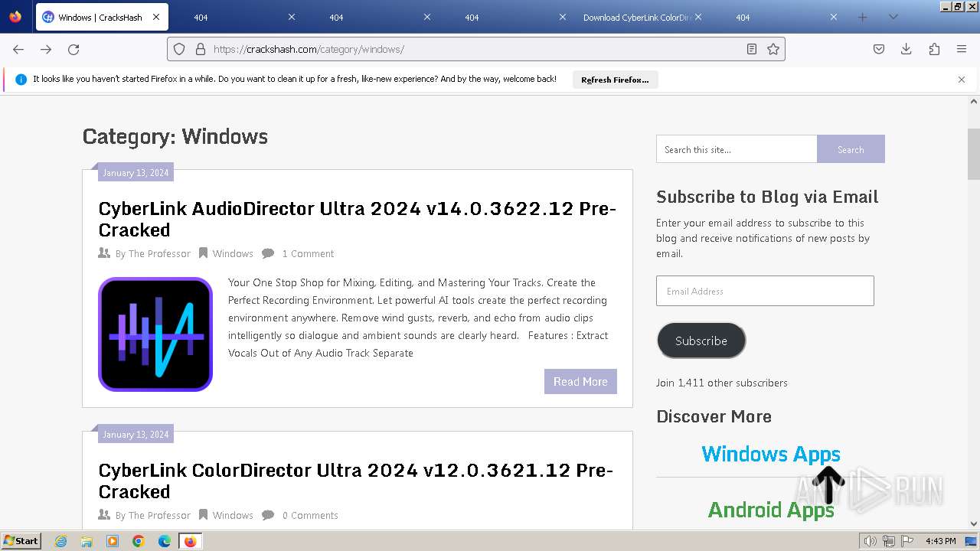
Task: Switch to the Download CyberLink ColorDirector tab
Action: coord(637,17)
